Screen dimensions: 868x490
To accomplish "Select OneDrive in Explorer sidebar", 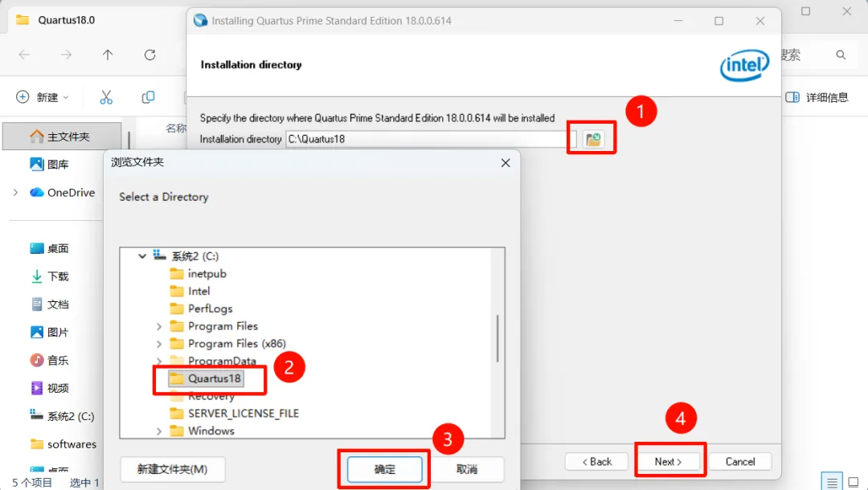I will coord(62,193).
